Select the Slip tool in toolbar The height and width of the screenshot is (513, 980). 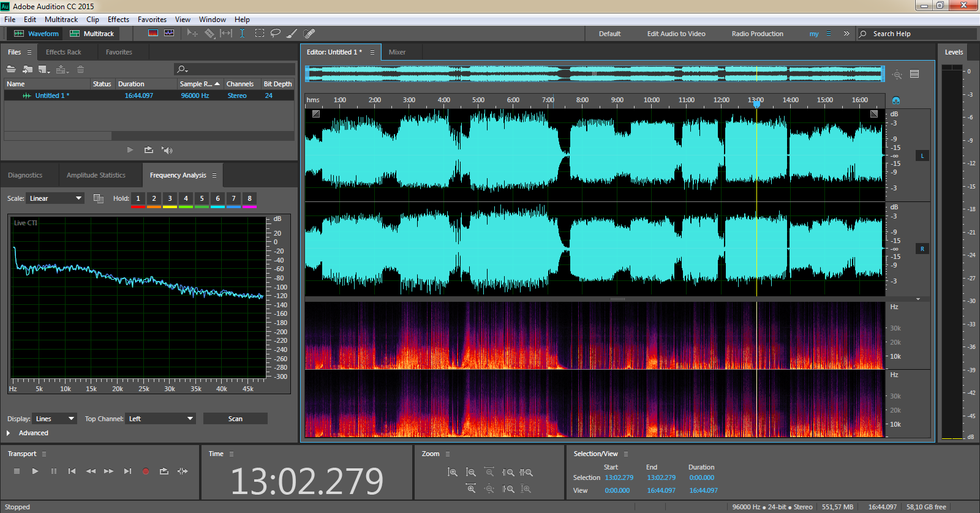point(226,33)
